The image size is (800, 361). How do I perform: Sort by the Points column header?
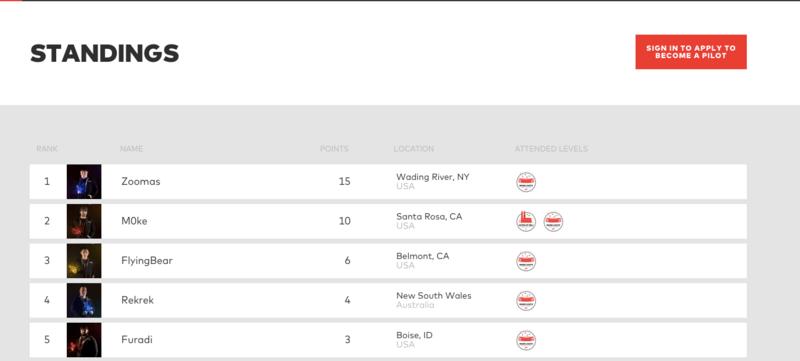(334, 149)
